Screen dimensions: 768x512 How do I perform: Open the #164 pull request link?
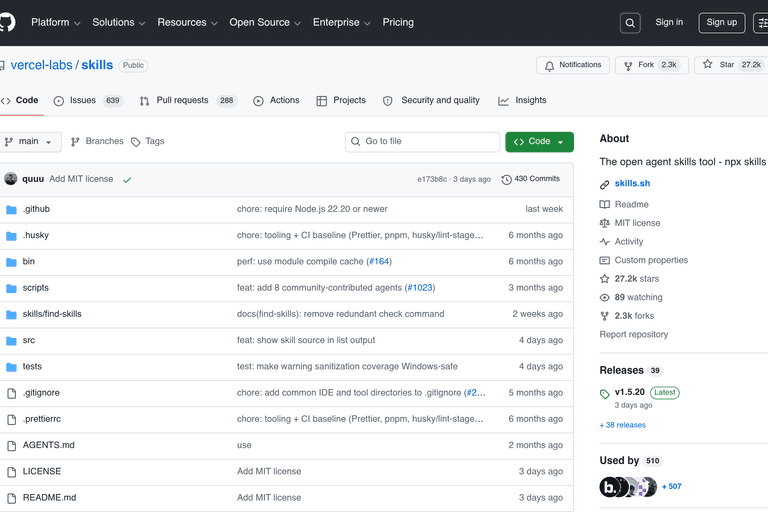[379, 262]
